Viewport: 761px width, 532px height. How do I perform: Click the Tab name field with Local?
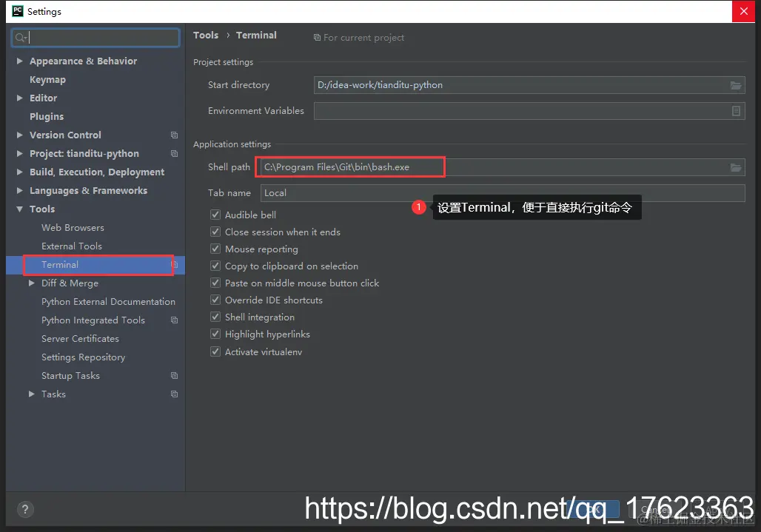(503, 193)
